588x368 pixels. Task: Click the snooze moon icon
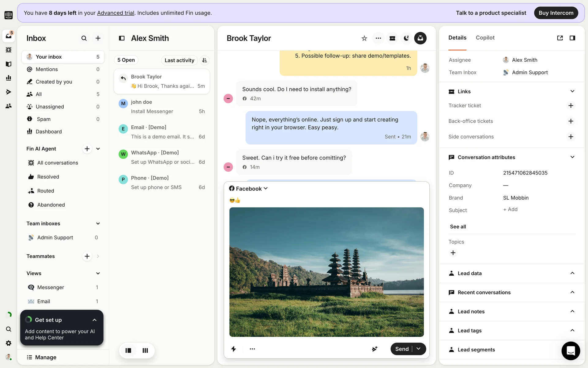(x=406, y=38)
